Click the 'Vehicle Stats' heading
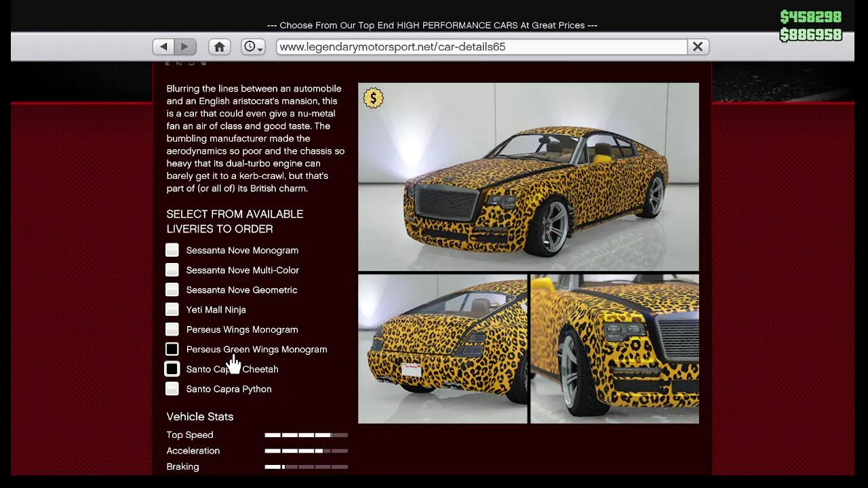868x488 pixels. (x=200, y=417)
